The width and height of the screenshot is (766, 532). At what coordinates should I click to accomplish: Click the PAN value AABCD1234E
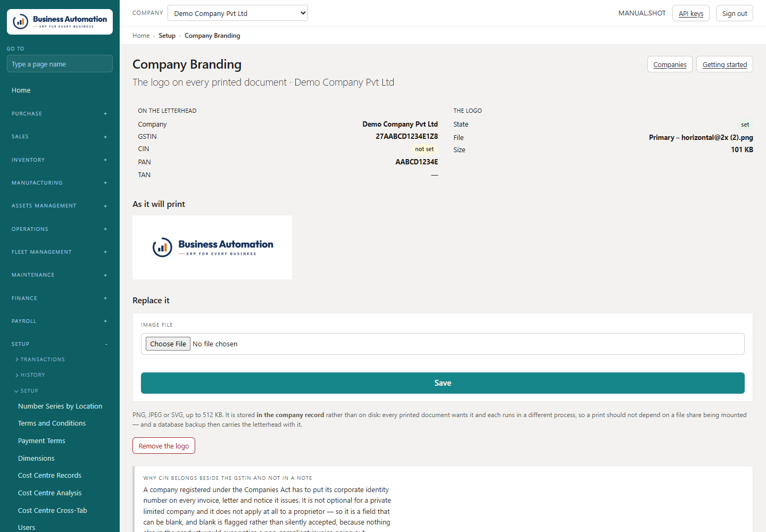417,162
